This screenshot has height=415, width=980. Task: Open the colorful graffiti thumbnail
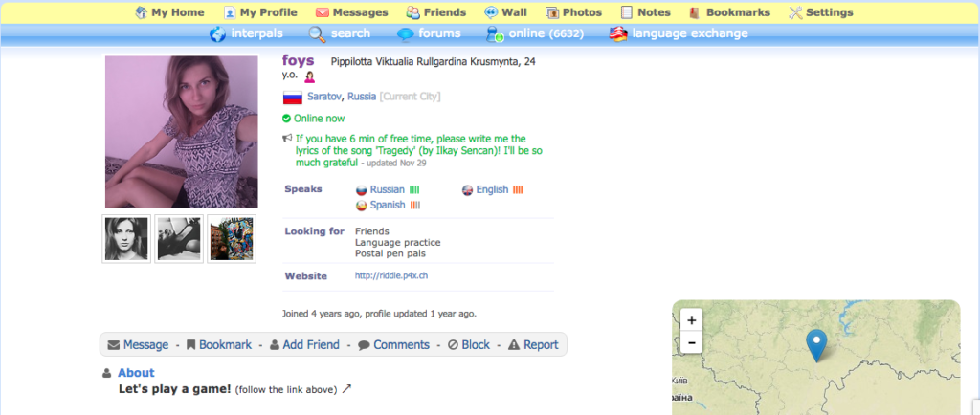pyautogui.click(x=232, y=238)
